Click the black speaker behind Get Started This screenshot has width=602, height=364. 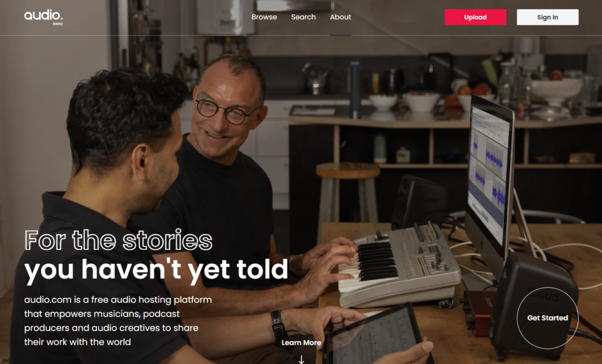point(534,303)
